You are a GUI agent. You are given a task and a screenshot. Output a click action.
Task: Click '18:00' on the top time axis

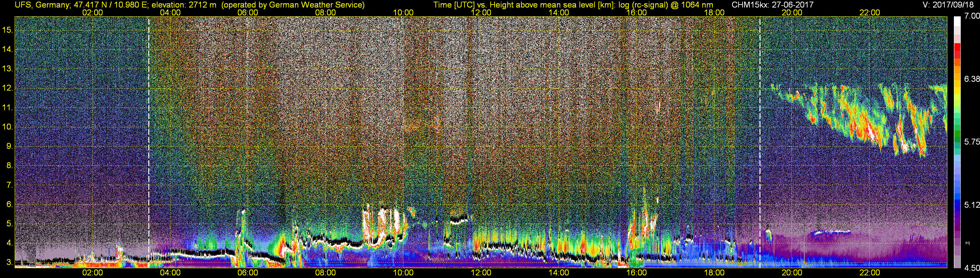pyautogui.click(x=714, y=12)
